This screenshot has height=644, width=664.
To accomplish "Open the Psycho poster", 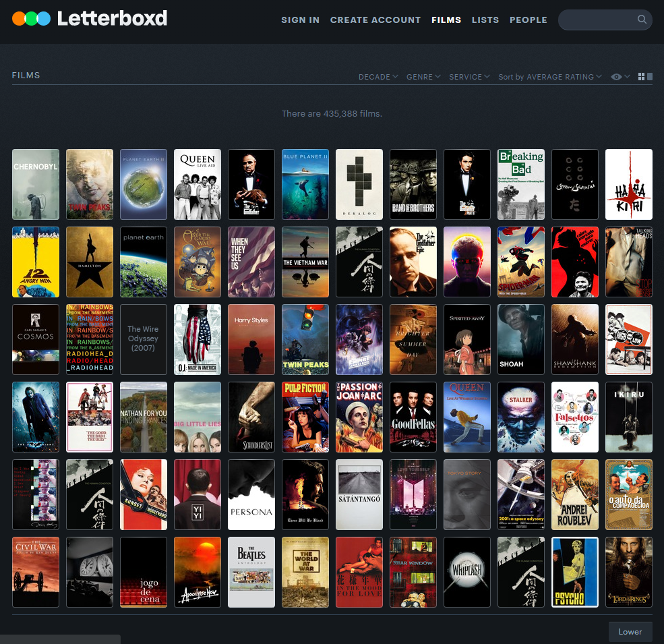I will [574, 572].
